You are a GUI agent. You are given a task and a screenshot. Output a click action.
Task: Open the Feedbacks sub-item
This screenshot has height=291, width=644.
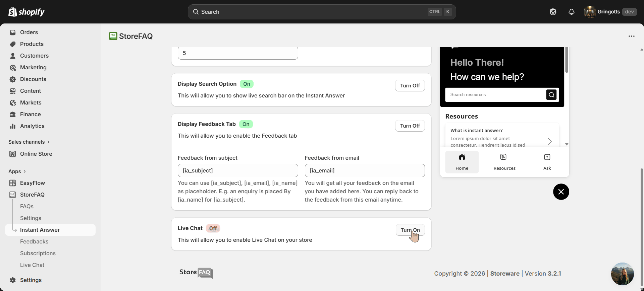tap(34, 241)
